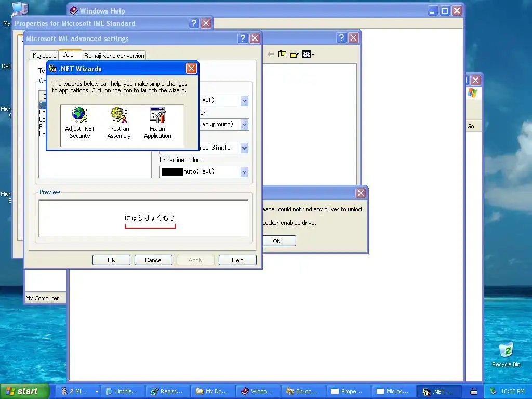Switch to .NET Wizards taskbar item

click(438, 392)
